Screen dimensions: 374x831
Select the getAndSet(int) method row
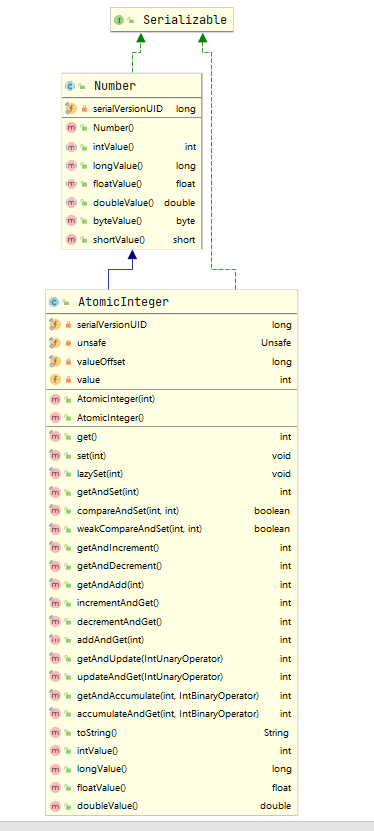click(x=172, y=492)
